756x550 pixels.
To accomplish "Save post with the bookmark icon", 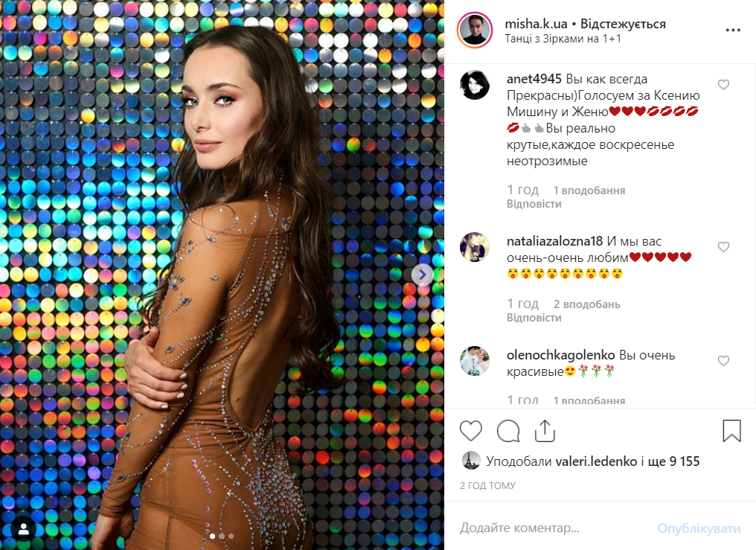I will tap(731, 430).
